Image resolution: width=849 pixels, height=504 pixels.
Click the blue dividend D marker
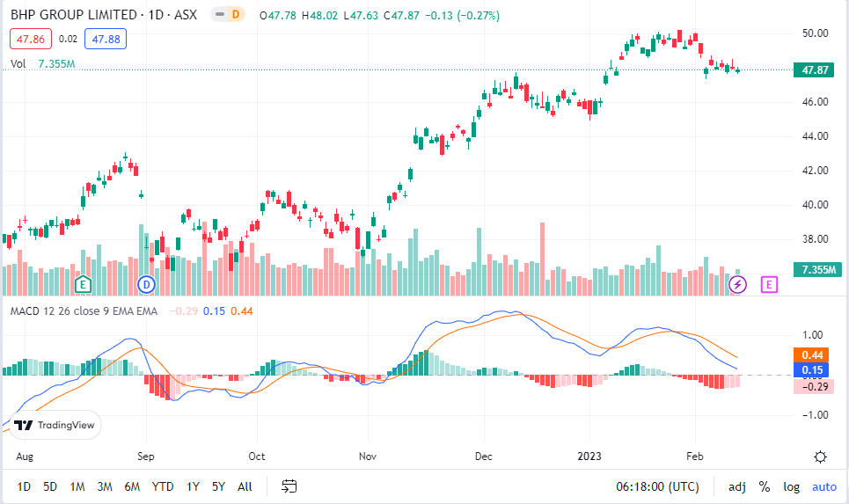[x=147, y=283]
